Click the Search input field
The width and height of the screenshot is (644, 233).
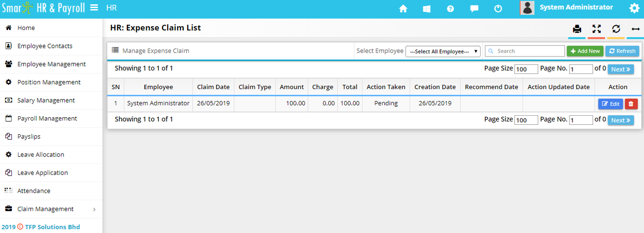point(525,51)
